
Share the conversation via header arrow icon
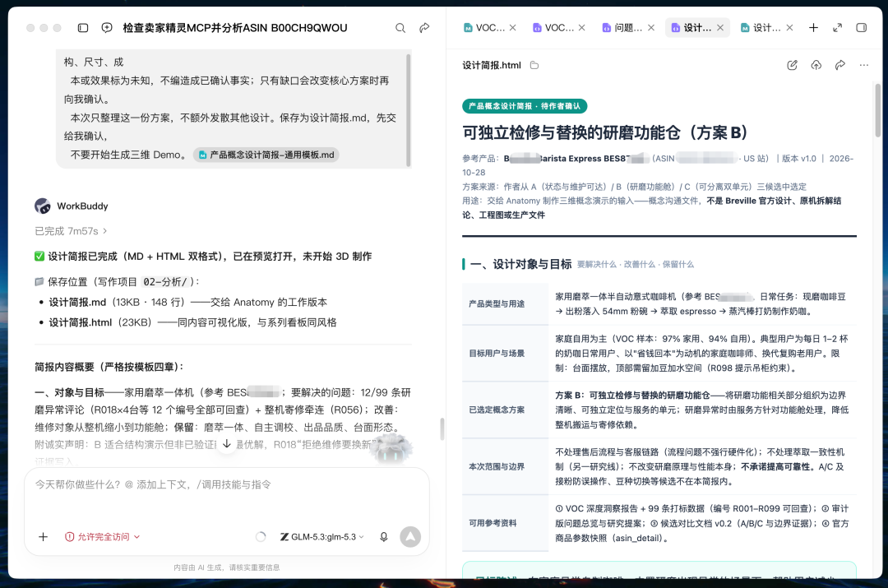point(424,28)
